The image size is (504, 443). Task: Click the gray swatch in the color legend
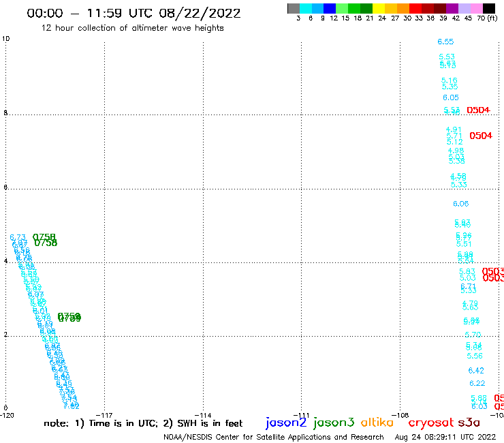tap(294, 8)
